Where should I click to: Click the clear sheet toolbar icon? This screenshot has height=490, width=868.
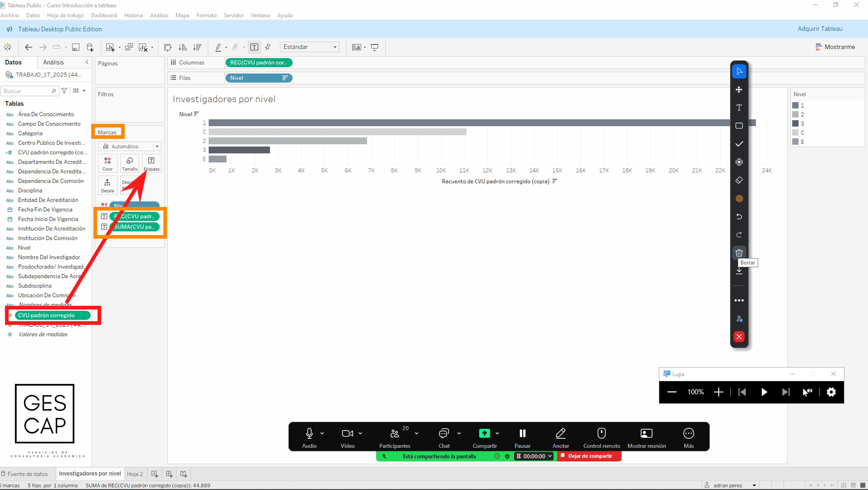pos(143,47)
